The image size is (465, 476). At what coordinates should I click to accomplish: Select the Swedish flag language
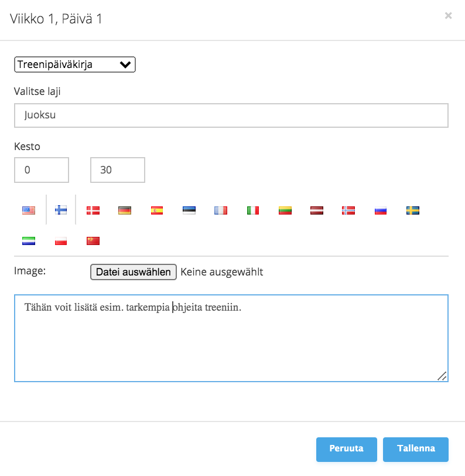(413, 210)
